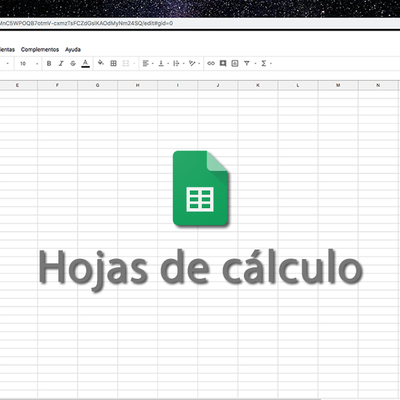Expand the font family dropdown arrow
Image resolution: width=400 pixels, height=400 pixels.
[x=8, y=63]
